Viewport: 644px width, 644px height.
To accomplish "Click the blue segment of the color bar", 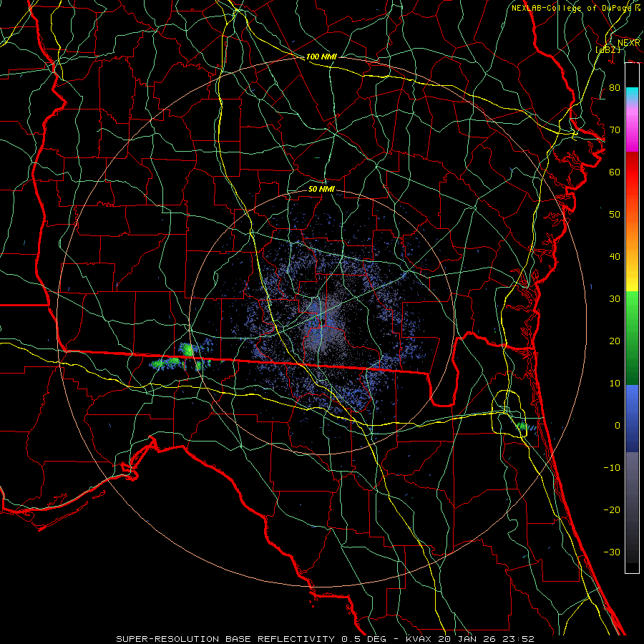I will (x=632, y=418).
